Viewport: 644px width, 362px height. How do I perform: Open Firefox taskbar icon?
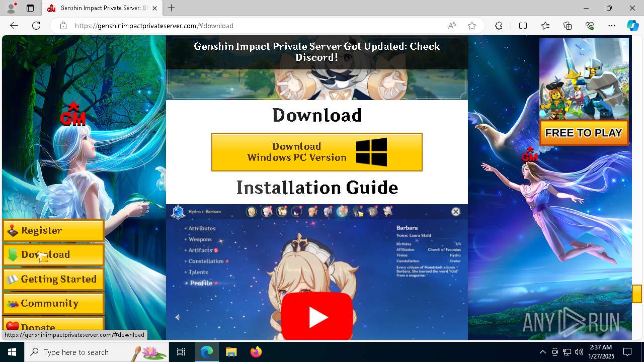coord(256,352)
